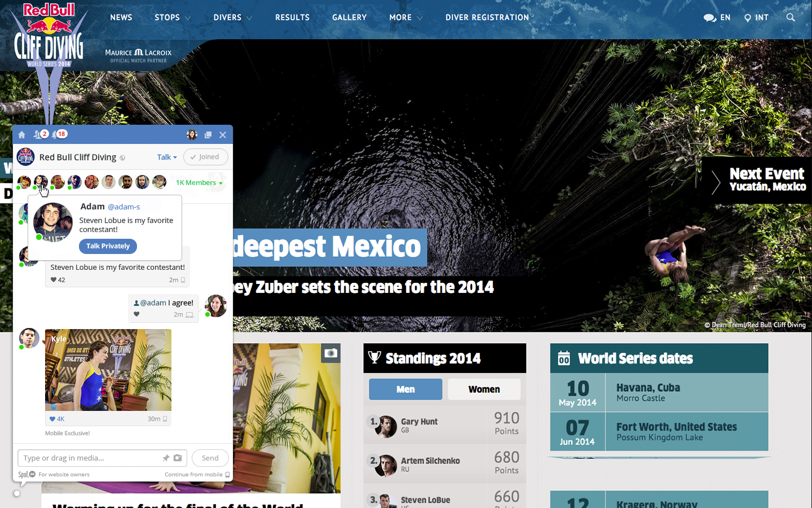Expand the Talk dropdown
Screen dimensions: 812x508
167,157
